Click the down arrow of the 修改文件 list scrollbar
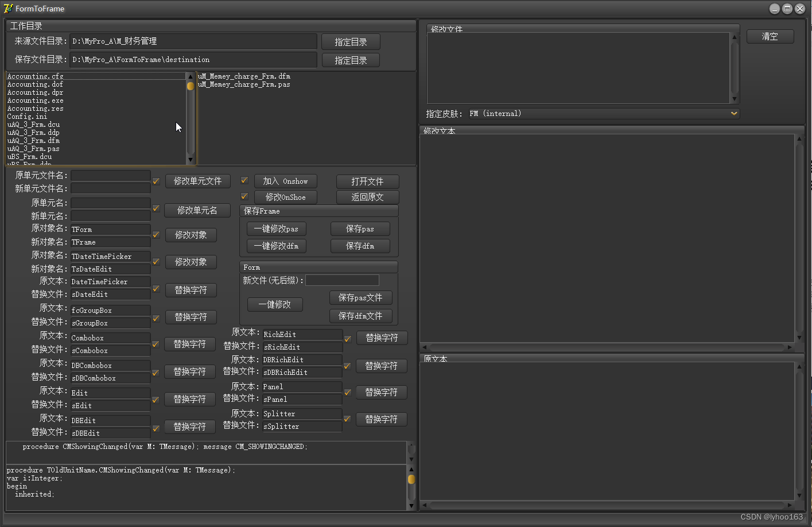The width and height of the screenshot is (812, 527). point(735,99)
